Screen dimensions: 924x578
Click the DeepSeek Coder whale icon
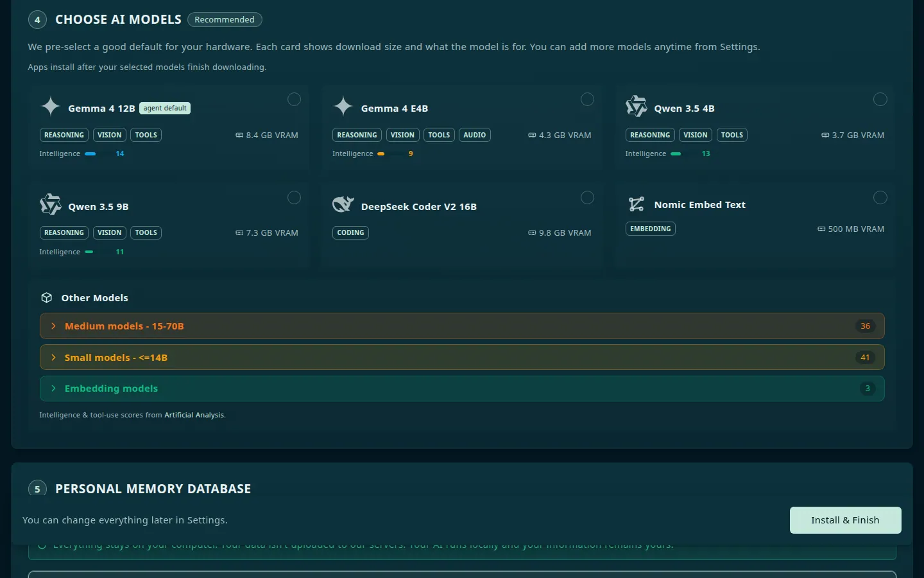coord(343,204)
